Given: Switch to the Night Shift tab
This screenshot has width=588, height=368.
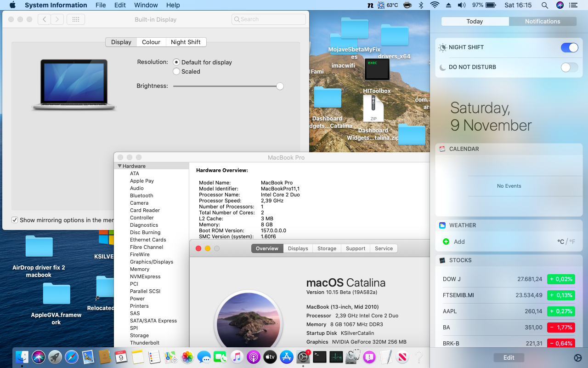Looking at the screenshot, I should tap(186, 42).
